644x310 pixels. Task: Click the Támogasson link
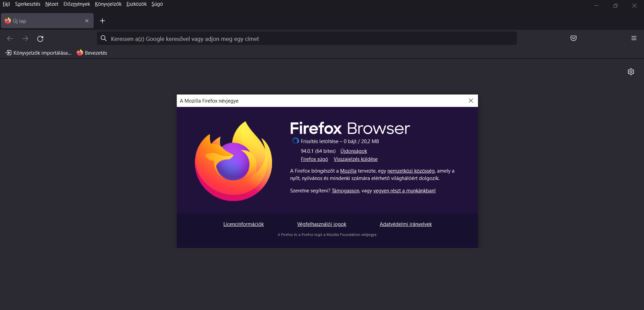coord(345,191)
